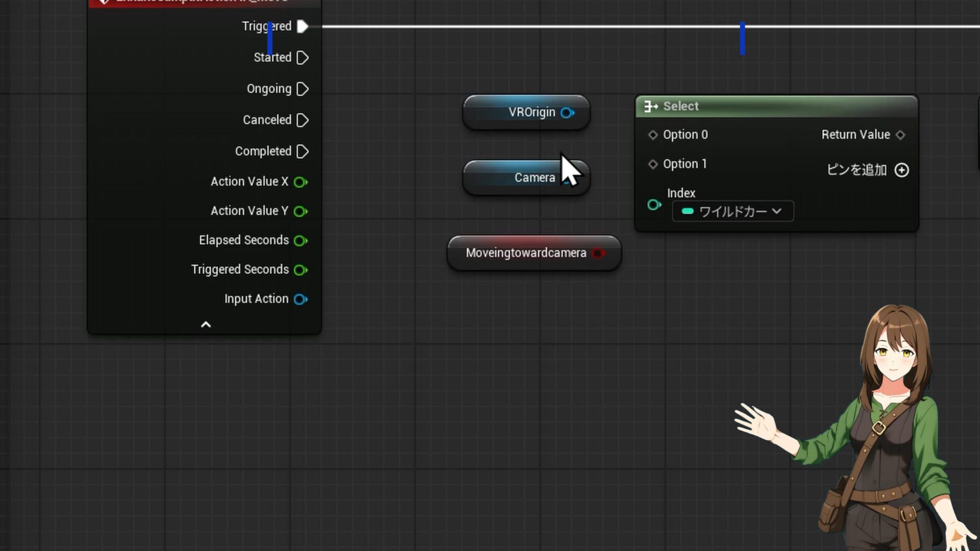Click the Canceled execution pin

tap(302, 120)
